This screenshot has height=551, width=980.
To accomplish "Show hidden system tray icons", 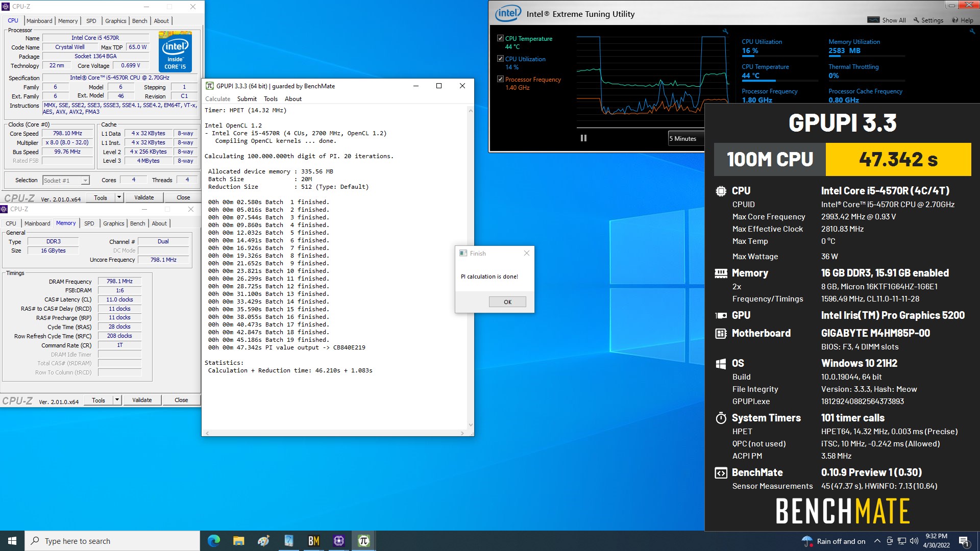I will 877,541.
